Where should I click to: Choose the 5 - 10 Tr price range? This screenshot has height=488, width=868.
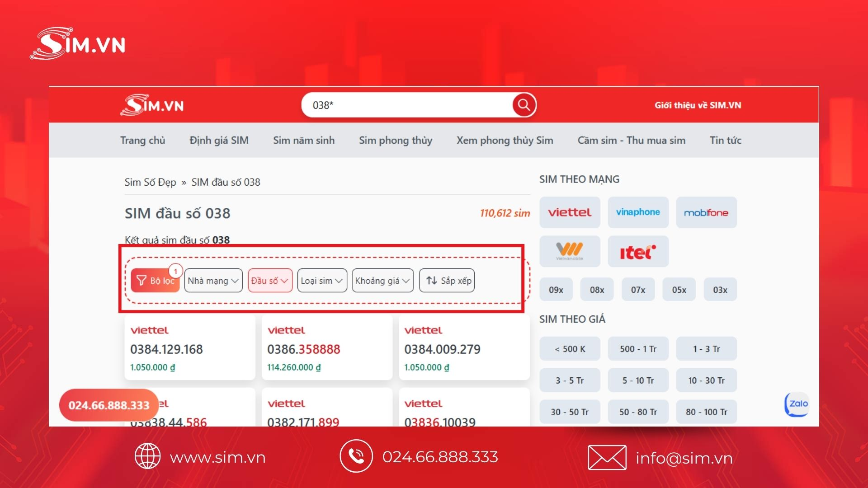pyautogui.click(x=638, y=380)
